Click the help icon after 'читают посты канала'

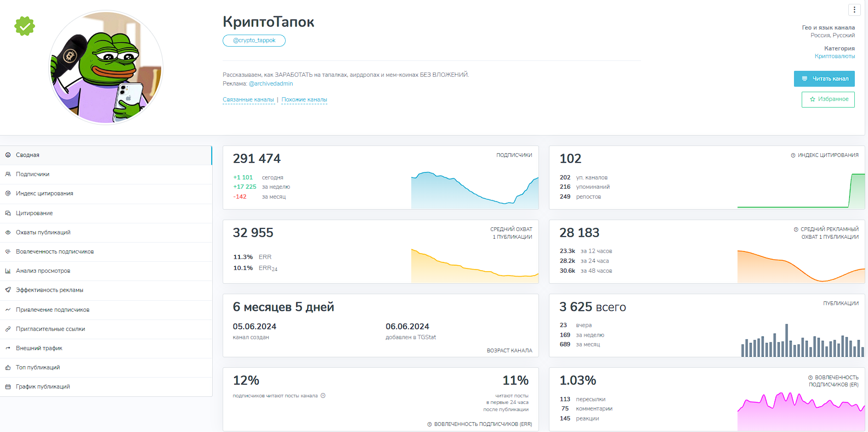click(x=323, y=396)
